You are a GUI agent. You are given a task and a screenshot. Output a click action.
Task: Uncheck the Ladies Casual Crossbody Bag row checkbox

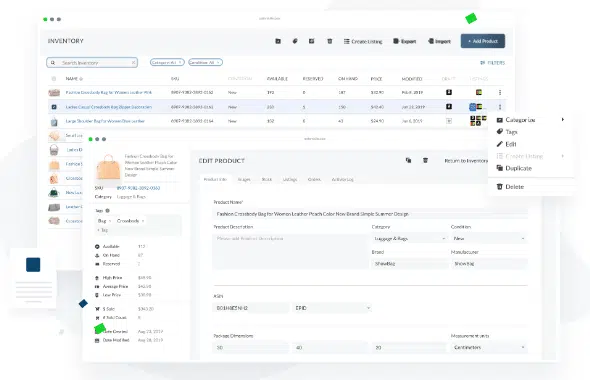point(54,107)
